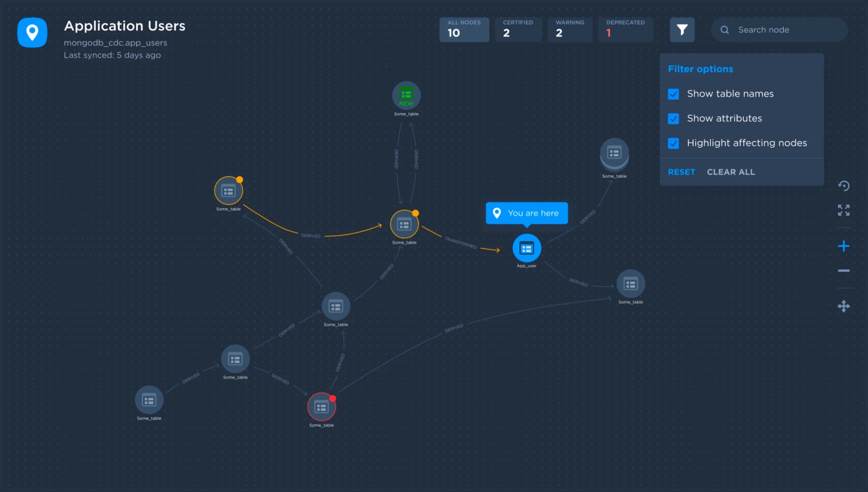Focus the Search node input field
This screenshot has width=868, height=492.
pos(779,30)
